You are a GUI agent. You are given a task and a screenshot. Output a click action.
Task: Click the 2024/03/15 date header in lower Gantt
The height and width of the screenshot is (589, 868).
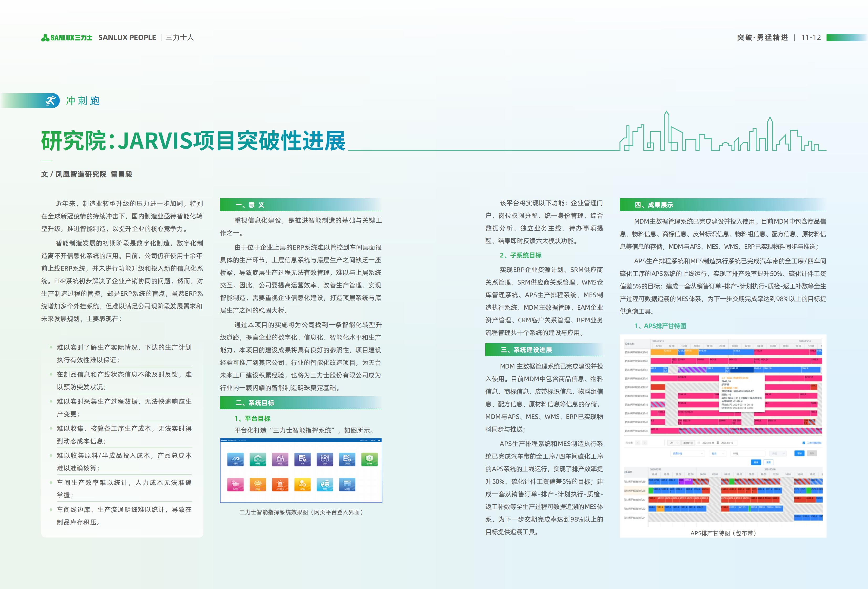click(655, 470)
